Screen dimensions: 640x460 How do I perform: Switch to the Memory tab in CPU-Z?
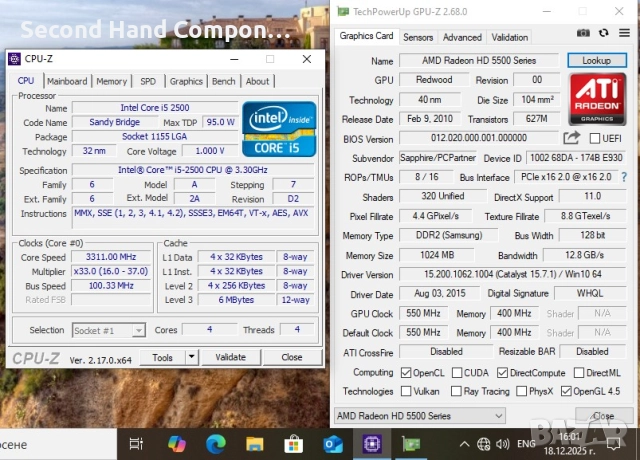click(x=111, y=81)
